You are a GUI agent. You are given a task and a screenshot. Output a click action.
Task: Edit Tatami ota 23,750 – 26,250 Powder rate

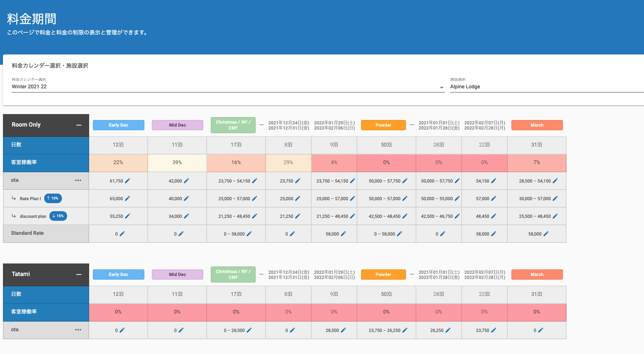[x=405, y=330]
